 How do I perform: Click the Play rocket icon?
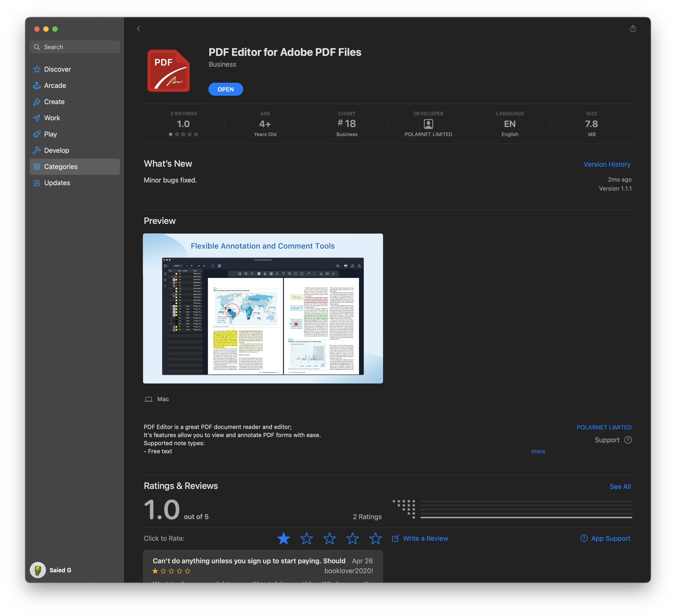37,134
